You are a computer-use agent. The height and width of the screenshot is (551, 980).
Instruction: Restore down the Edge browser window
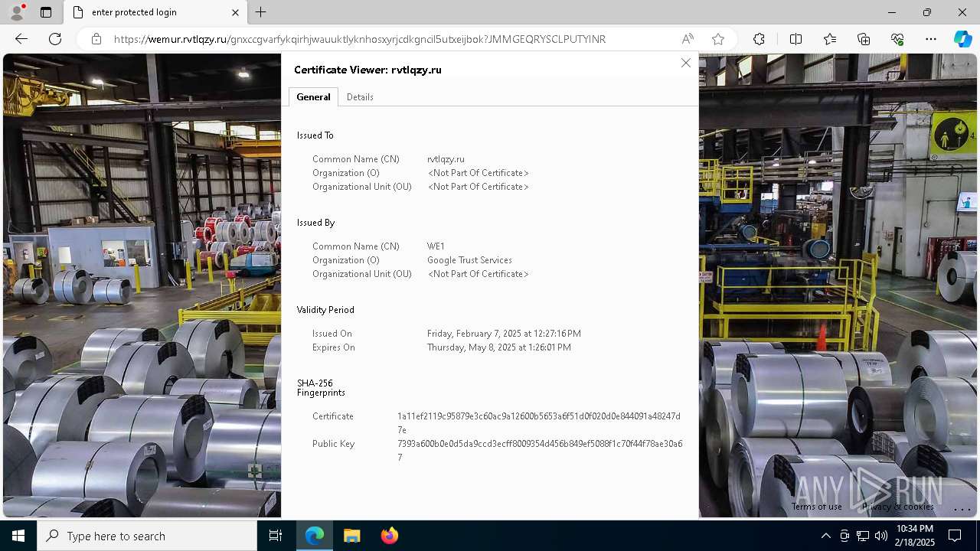click(x=927, y=12)
